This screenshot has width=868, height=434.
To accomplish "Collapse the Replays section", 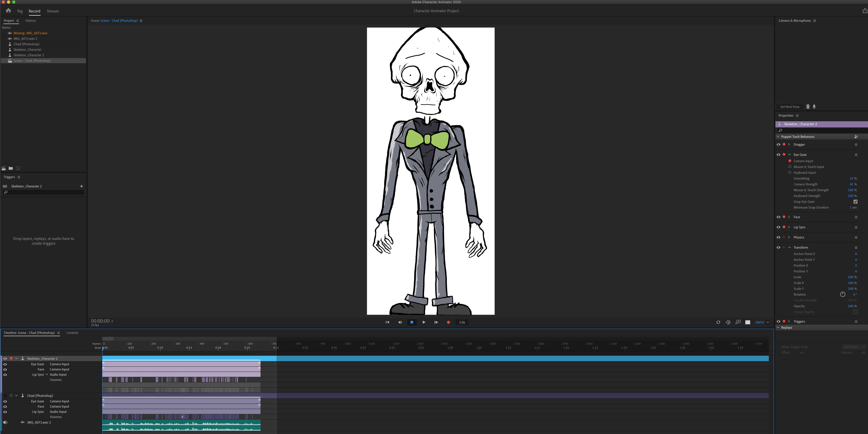I will pos(778,327).
